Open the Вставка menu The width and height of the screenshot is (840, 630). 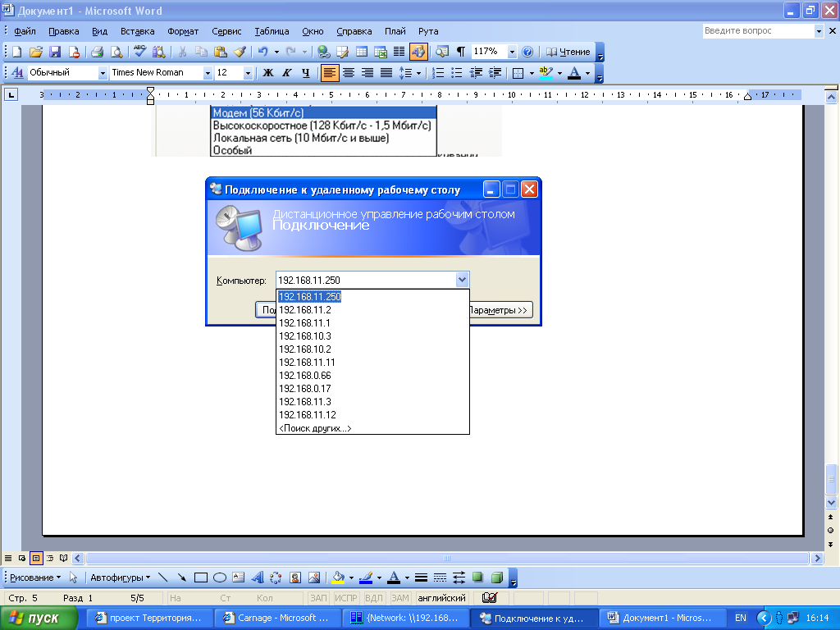tap(137, 31)
